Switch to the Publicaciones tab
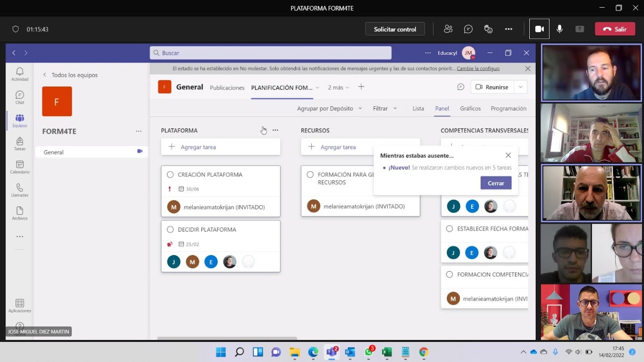Image resolution: width=644 pixels, height=362 pixels. click(227, 88)
